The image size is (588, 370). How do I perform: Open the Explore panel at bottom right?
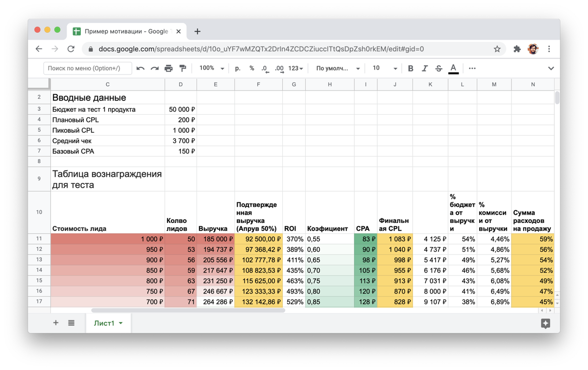tap(545, 322)
